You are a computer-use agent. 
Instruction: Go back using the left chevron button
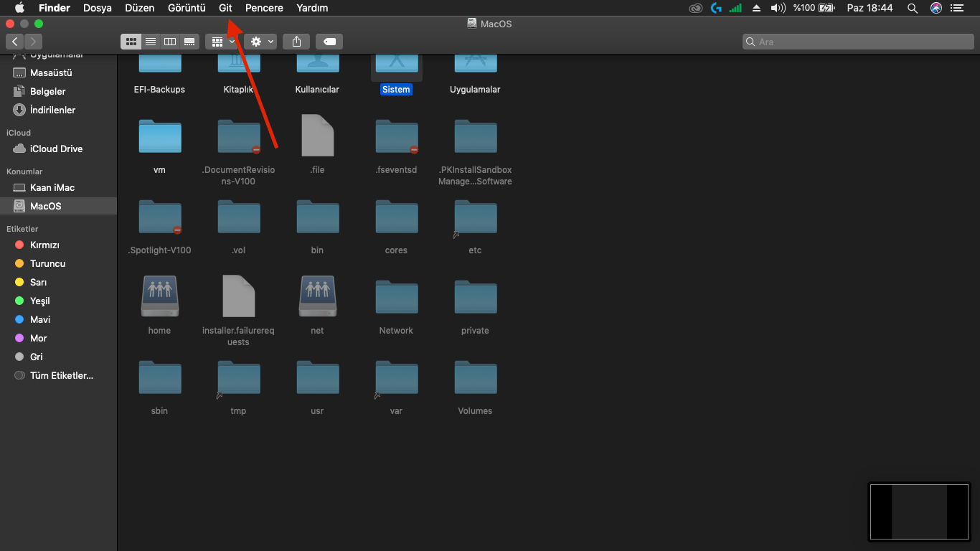coord(15,42)
